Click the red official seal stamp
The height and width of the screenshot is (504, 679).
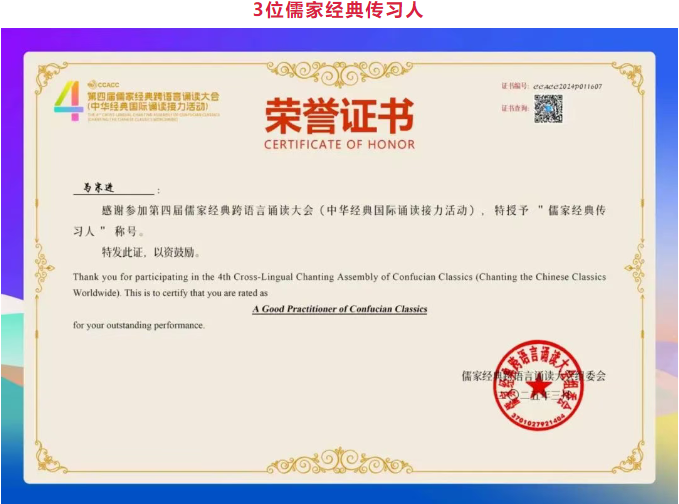[x=537, y=385]
